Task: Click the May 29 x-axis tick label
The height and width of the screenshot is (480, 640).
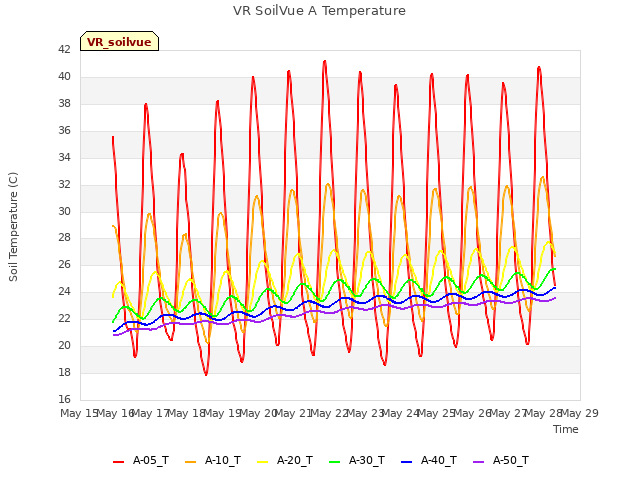Action: point(580,413)
